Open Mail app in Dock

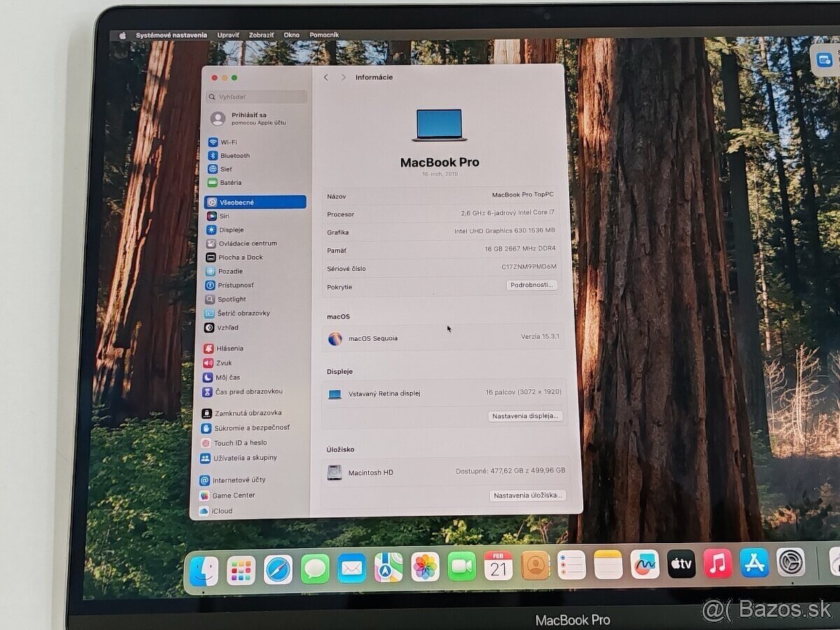coord(352,568)
